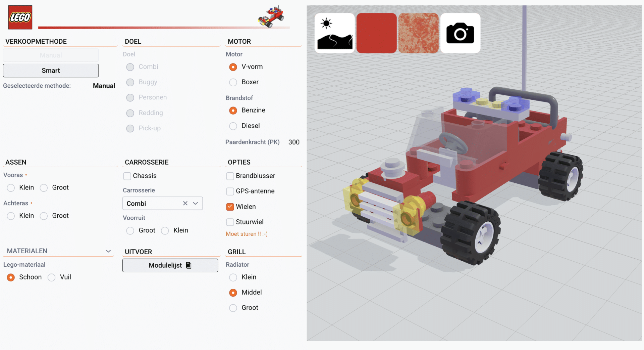Click the LEGO logo

point(20,17)
